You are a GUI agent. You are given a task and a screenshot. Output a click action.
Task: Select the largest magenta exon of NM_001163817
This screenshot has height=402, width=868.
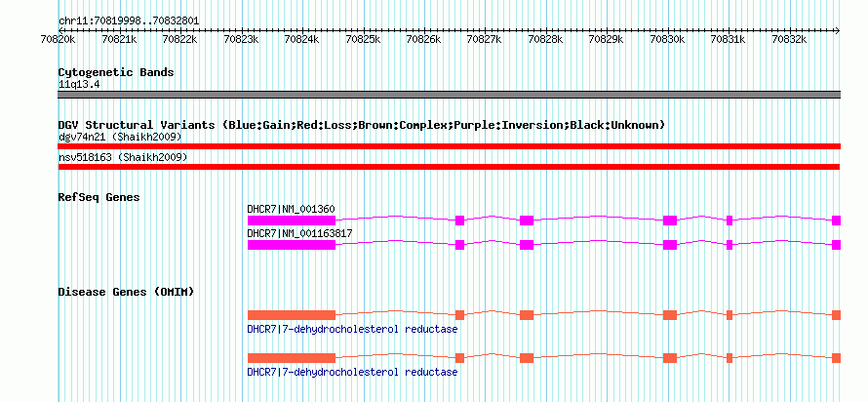click(292, 245)
